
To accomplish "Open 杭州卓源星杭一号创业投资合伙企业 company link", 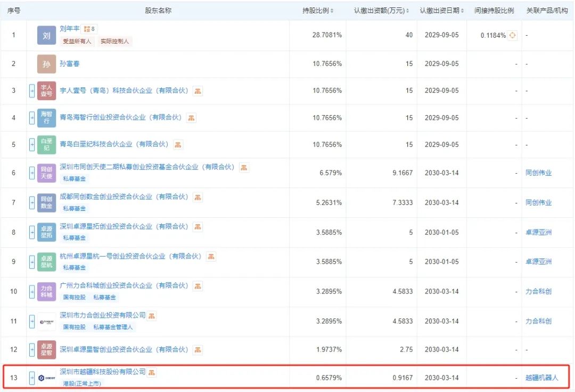I will pos(130,256).
